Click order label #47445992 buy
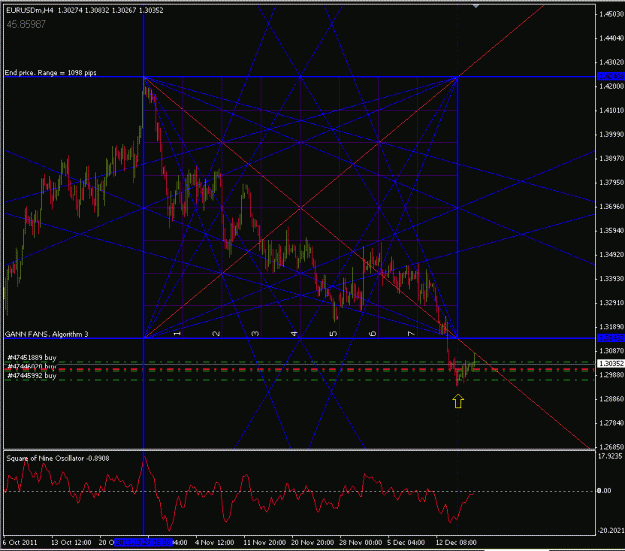The image size is (625, 551). pos(32,376)
